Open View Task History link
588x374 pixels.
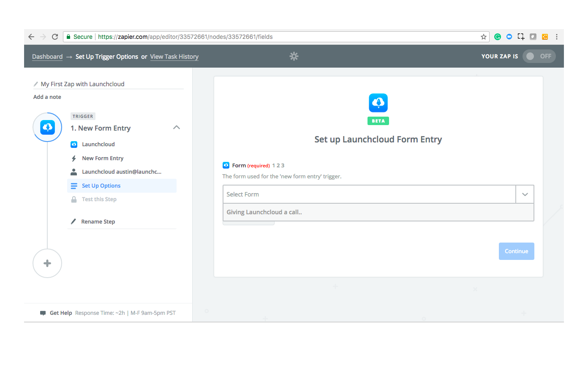pos(174,57)
